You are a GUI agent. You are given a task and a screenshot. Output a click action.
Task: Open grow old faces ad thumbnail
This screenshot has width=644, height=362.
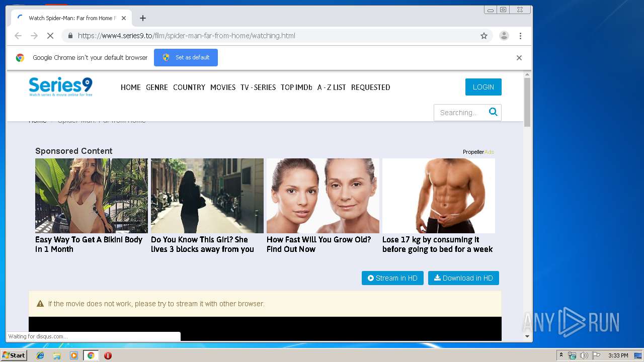[x=323, y=196]
